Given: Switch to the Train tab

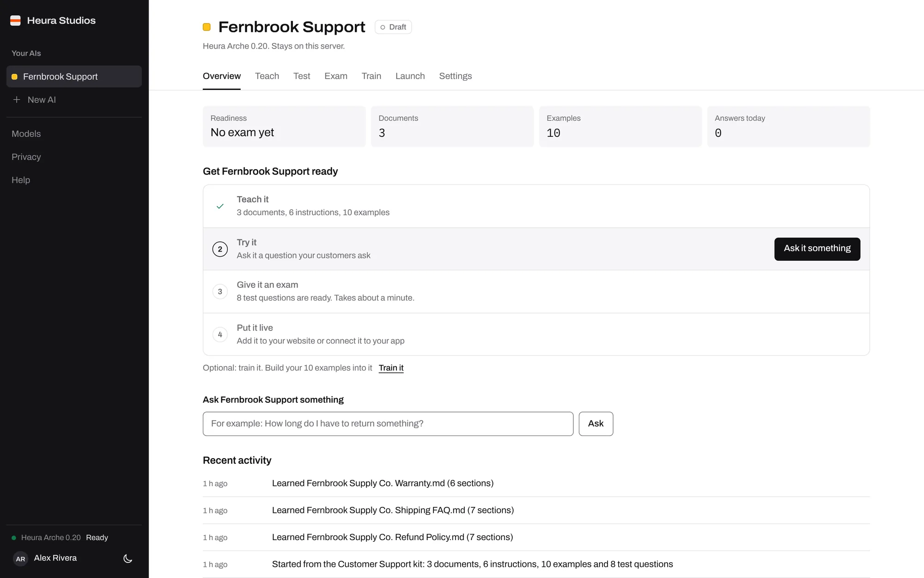Looking at the screenshot, I should 371,76.
